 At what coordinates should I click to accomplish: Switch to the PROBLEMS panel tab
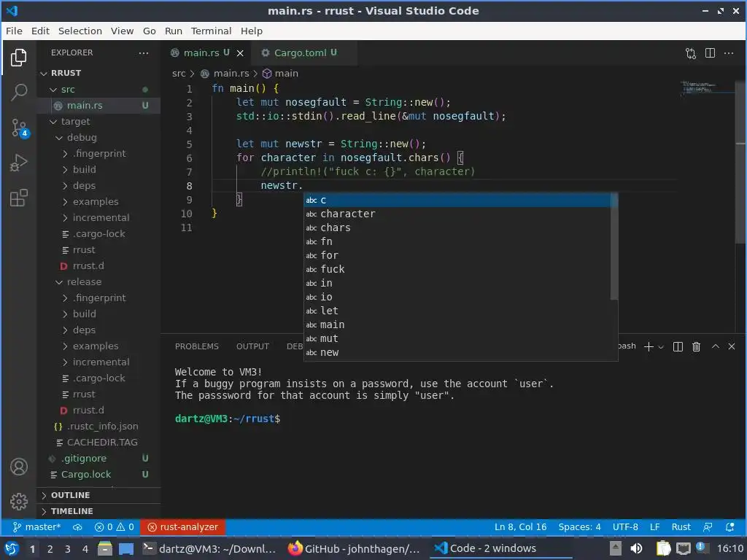point(197,346)
